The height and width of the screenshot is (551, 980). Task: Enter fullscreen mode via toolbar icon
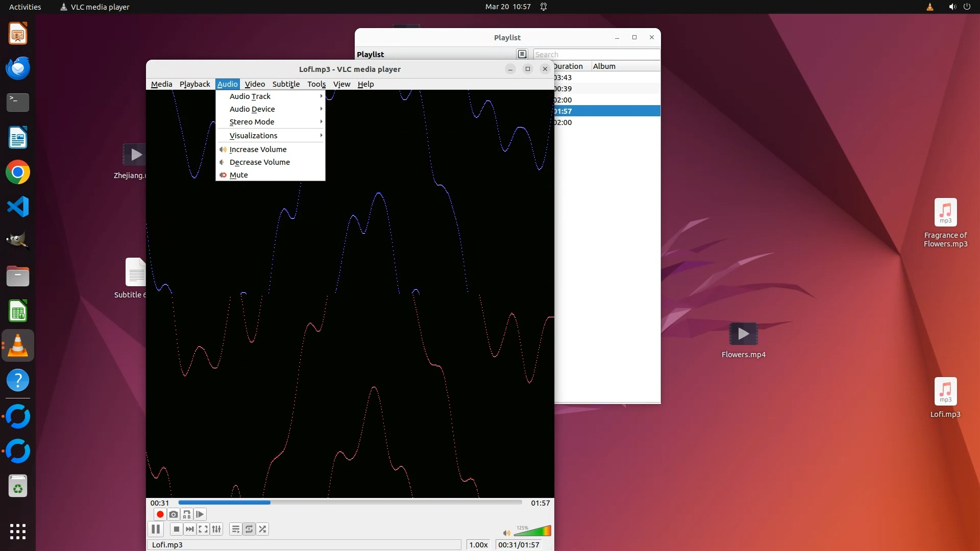pos(203,529)
